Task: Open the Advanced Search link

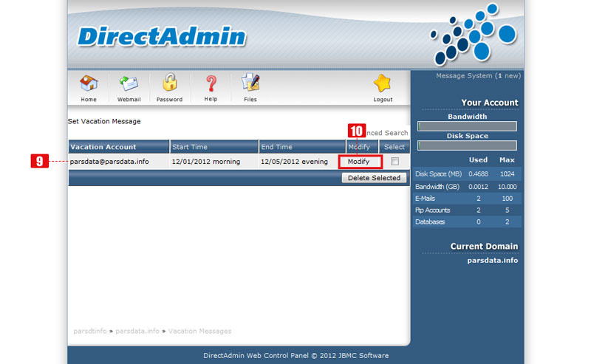Action: pos(386,133)
